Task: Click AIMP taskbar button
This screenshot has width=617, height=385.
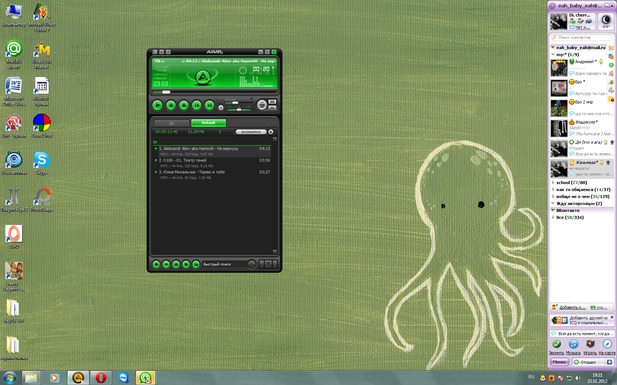Action: 78,378
